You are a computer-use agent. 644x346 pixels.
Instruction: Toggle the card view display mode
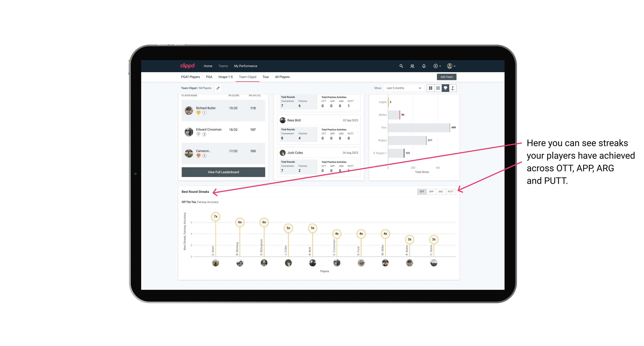431,88
